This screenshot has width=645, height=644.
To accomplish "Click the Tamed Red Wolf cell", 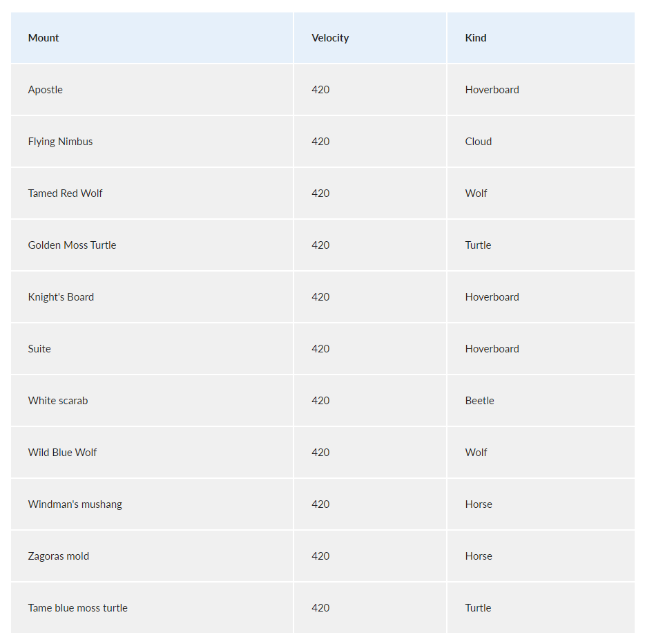I will (x=152, y=193).
